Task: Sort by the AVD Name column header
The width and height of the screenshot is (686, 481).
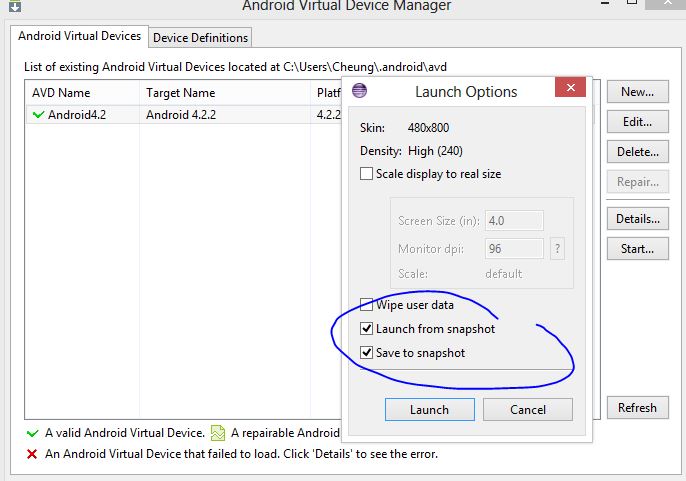Action: (82, 93)
